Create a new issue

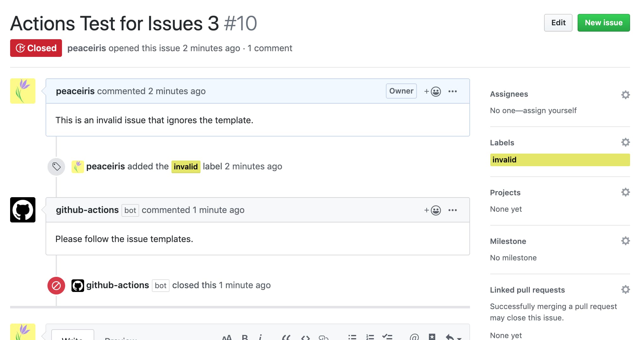(604, 22)
